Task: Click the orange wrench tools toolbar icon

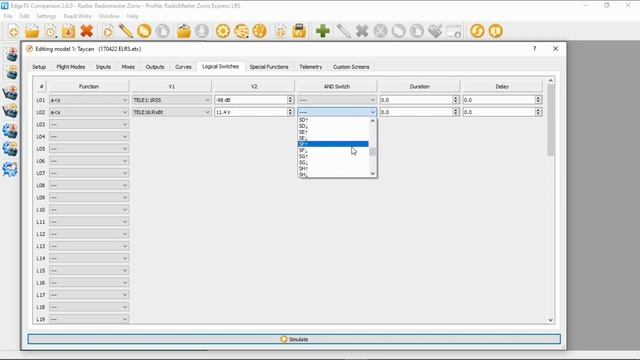Action: point(260,31)
